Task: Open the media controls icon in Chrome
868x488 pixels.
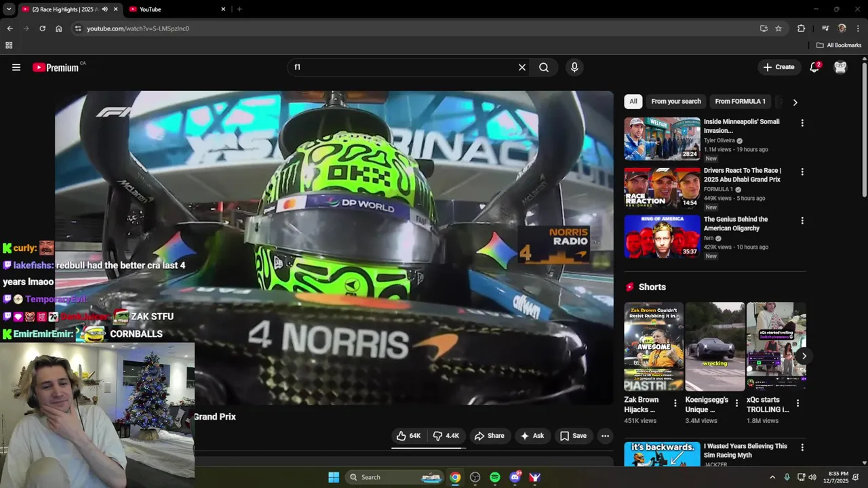Action: (x=825, y=28)
